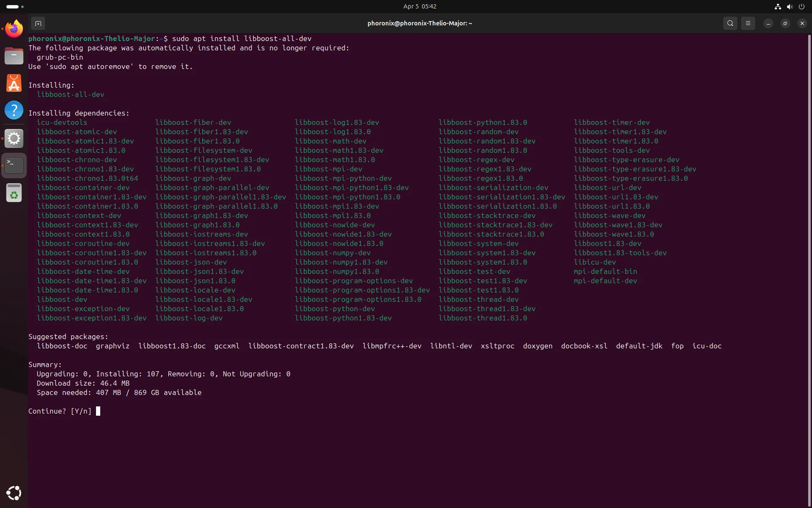Restore down the terminal window
The width and height of the screenshot is (812, 508).
[x=785, y=23]
